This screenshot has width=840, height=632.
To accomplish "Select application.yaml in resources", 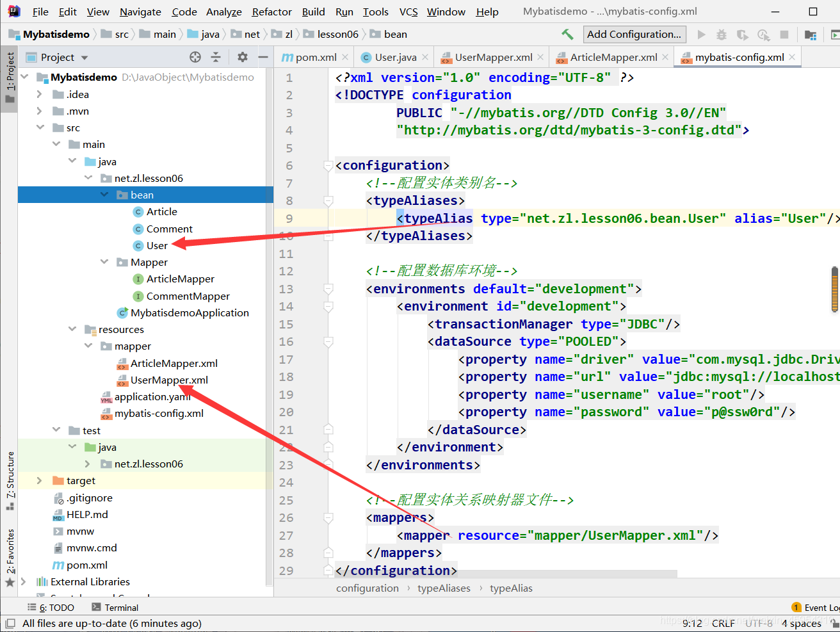I will pos(152,396).
